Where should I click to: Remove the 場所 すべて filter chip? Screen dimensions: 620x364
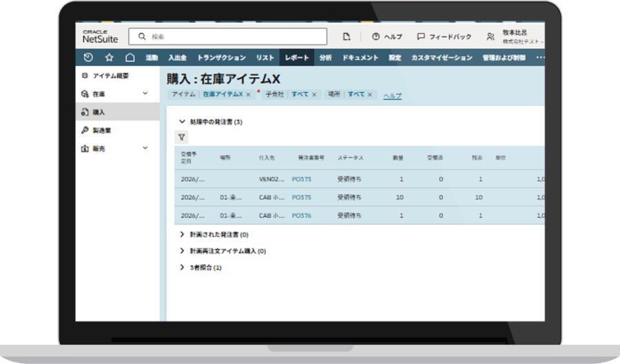(370, 95)
